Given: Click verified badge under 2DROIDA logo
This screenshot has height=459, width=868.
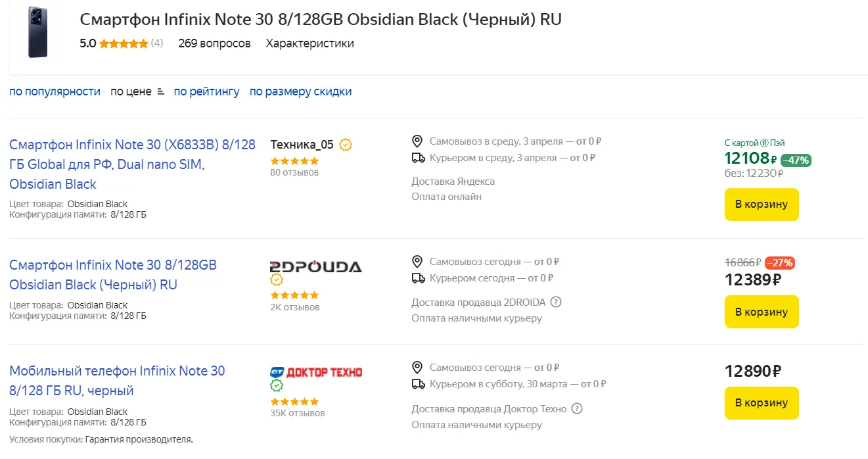Looking at the screenshot, I should (x=277, y=280).
